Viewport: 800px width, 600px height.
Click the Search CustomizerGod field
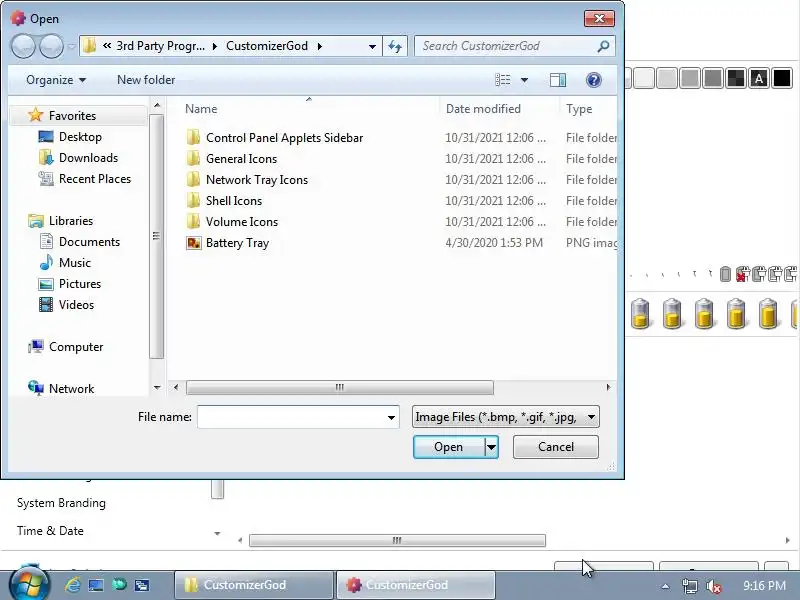506,46
